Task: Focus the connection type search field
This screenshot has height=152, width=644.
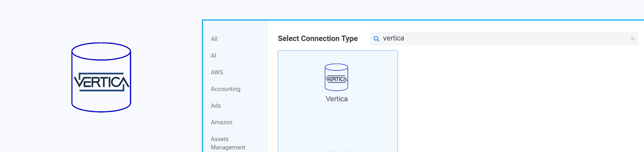Action: click(504, 39)
